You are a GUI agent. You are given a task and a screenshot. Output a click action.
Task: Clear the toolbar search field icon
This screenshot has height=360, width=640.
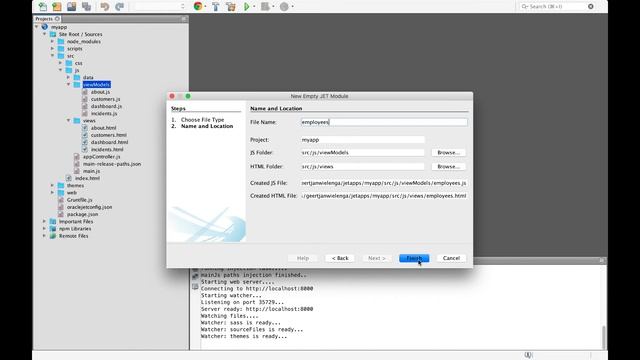coord(591,6)
